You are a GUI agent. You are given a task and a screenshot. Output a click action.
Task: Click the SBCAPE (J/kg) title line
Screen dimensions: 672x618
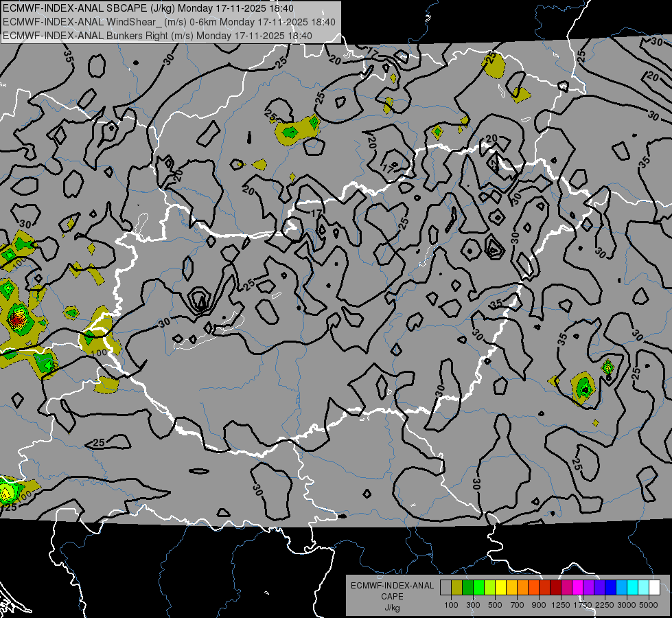point(148,8)
